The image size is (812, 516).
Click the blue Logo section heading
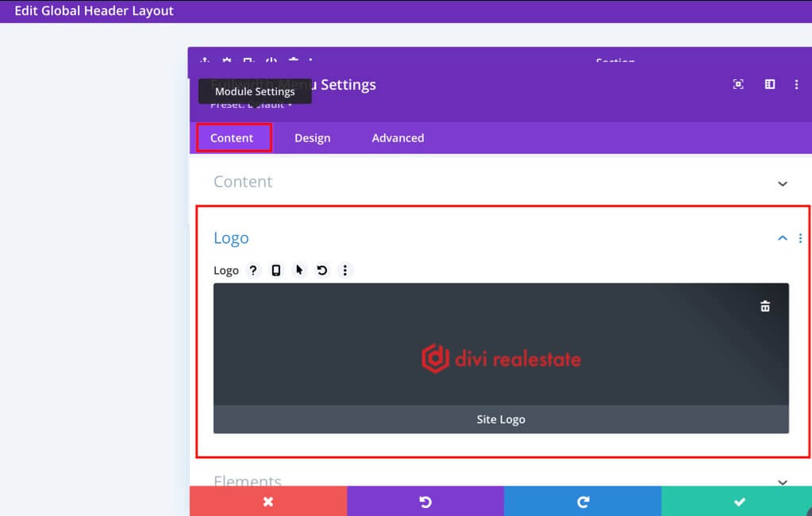point(231,238)
